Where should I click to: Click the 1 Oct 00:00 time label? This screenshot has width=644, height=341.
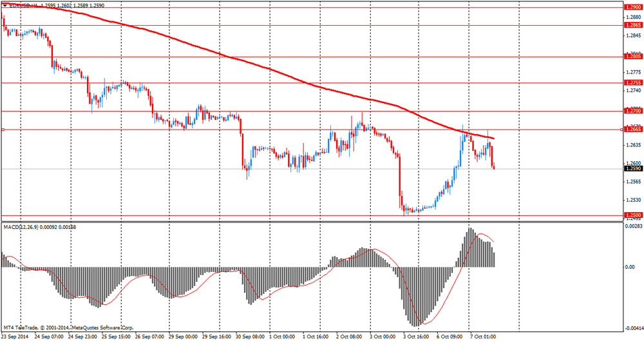[283, 336]
